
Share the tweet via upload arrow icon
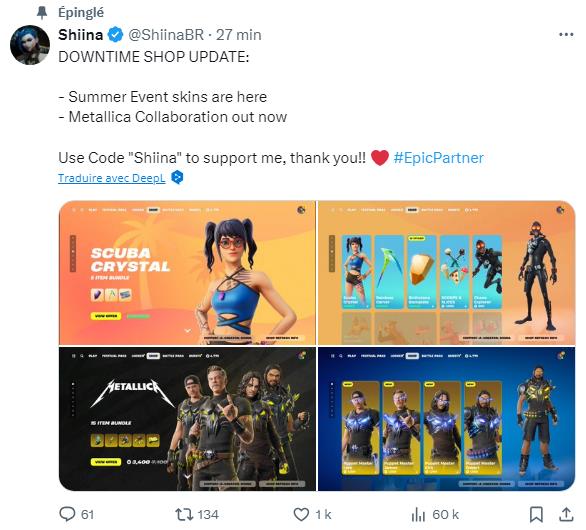tap(566, 514)
